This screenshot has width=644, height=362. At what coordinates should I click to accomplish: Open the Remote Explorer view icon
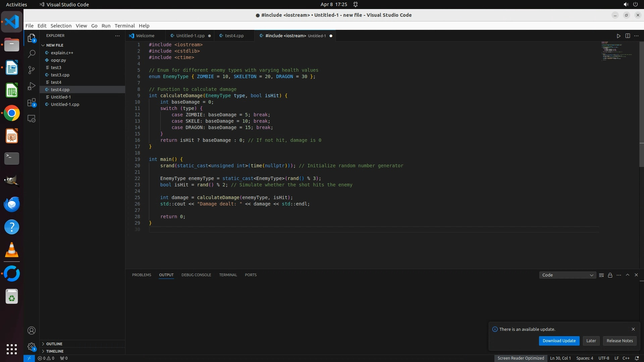(x=32, y=119)
